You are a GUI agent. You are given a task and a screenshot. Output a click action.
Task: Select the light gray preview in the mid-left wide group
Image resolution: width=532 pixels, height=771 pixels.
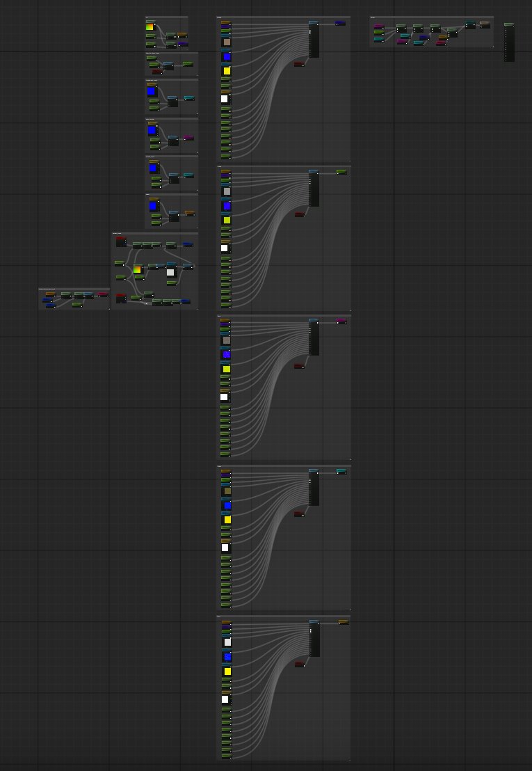click(170, 272)
